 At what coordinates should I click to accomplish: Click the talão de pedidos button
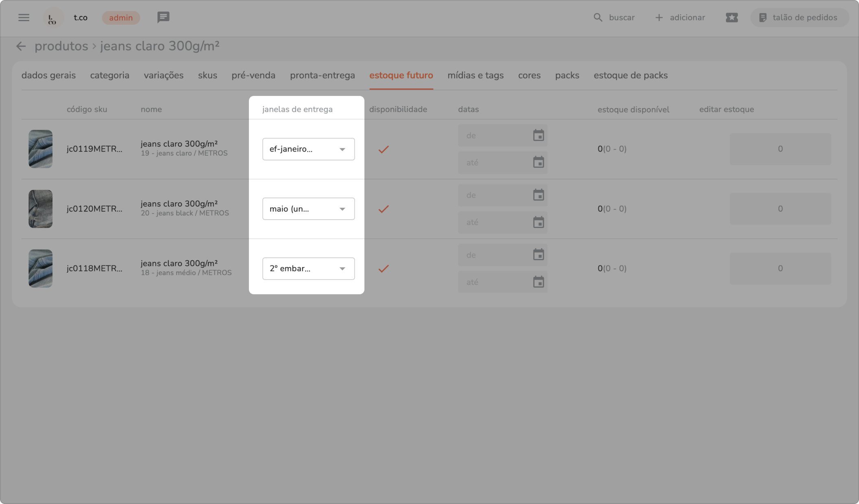799,17
